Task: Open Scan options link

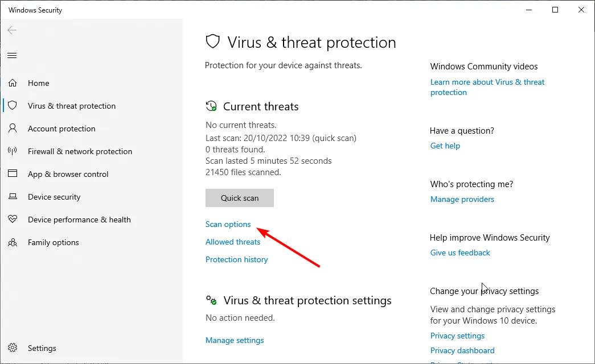Action: pyautogui.click(x=228, y=224)
